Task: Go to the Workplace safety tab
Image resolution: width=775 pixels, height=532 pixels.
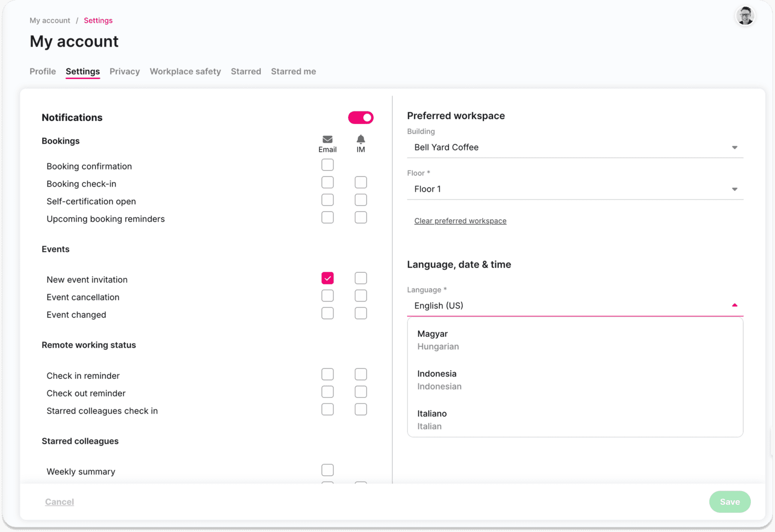Action: point(185,72)
